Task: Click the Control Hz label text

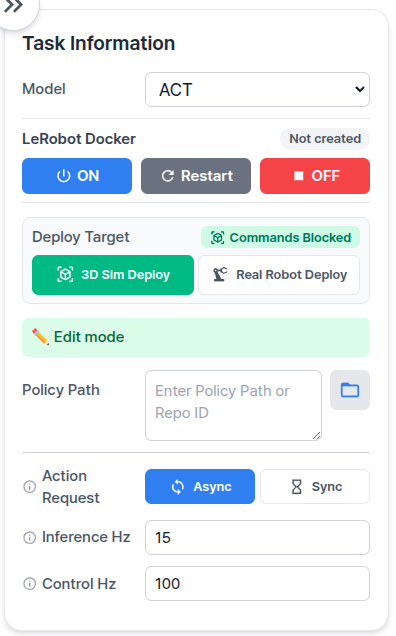Action: 79,584
